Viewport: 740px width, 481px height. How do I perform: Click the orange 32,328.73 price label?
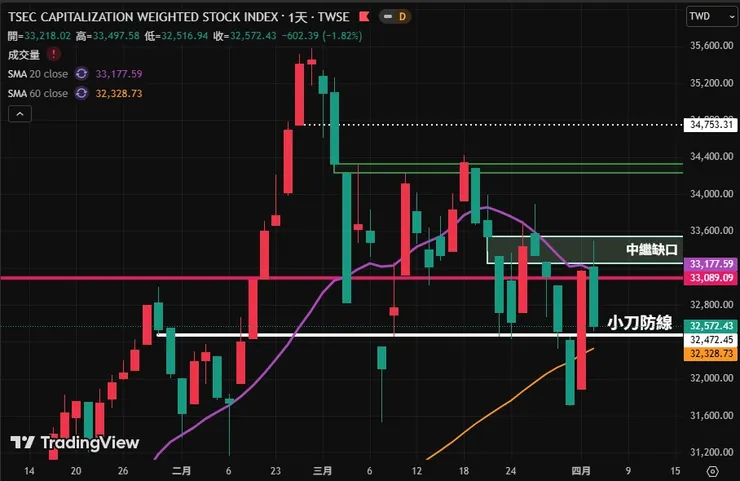click(710, 354)
